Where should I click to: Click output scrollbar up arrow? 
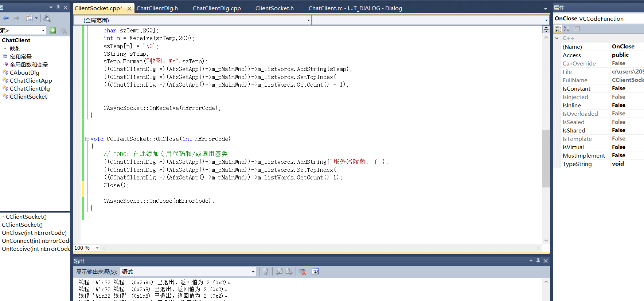(546, 282)
